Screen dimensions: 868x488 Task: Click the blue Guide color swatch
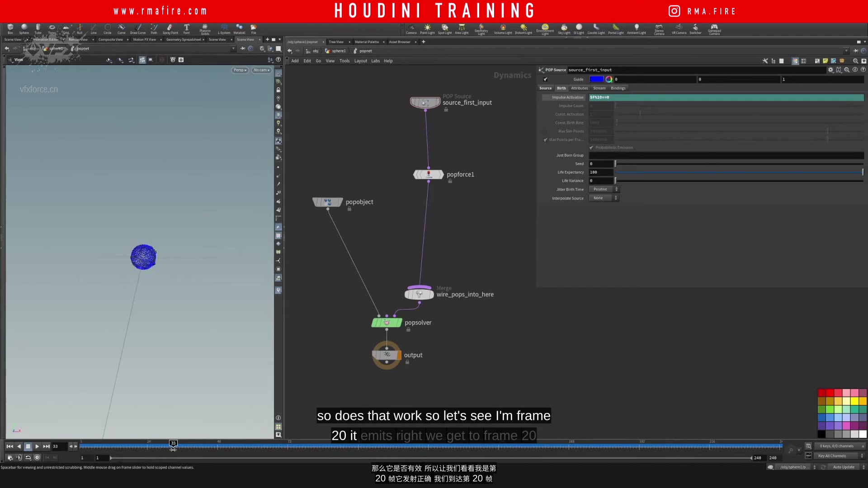click(596, 80)
